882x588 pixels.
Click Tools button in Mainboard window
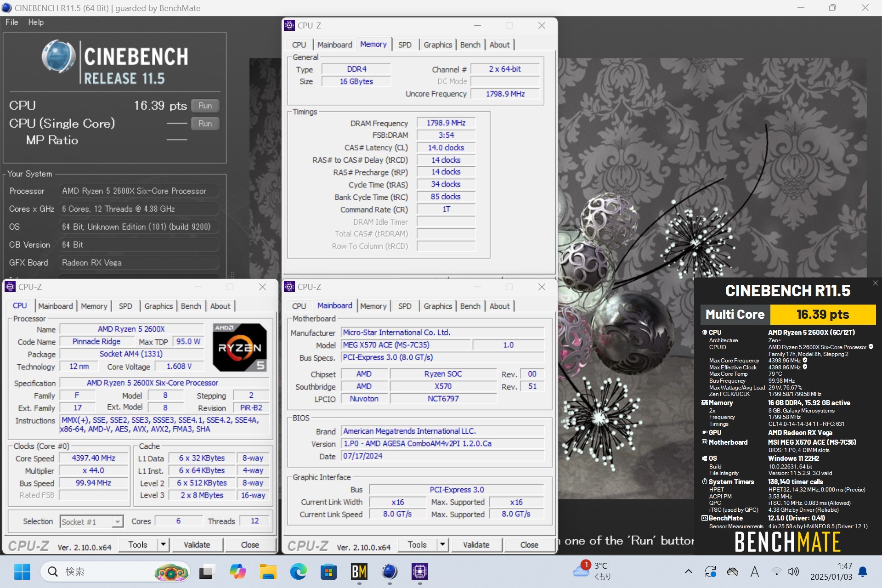417,545
